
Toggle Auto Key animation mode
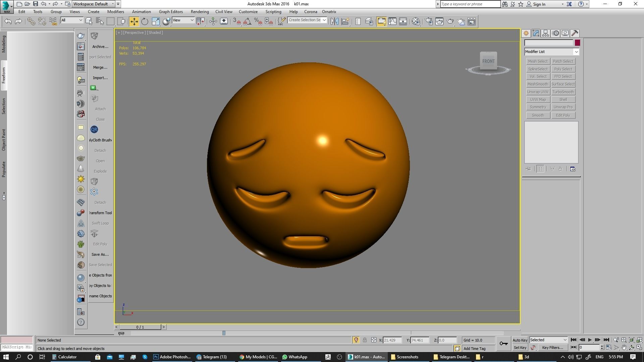pyautogui.click(x=520, y=340)
